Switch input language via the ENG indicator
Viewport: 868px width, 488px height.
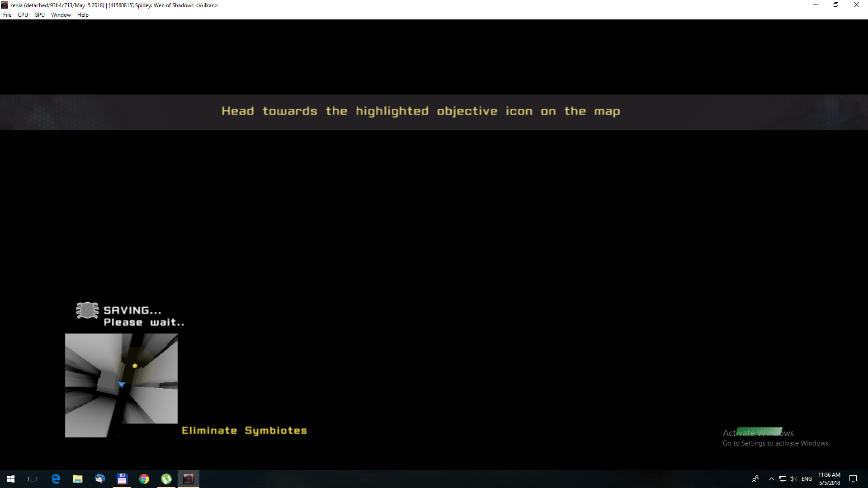click(807, 479)
